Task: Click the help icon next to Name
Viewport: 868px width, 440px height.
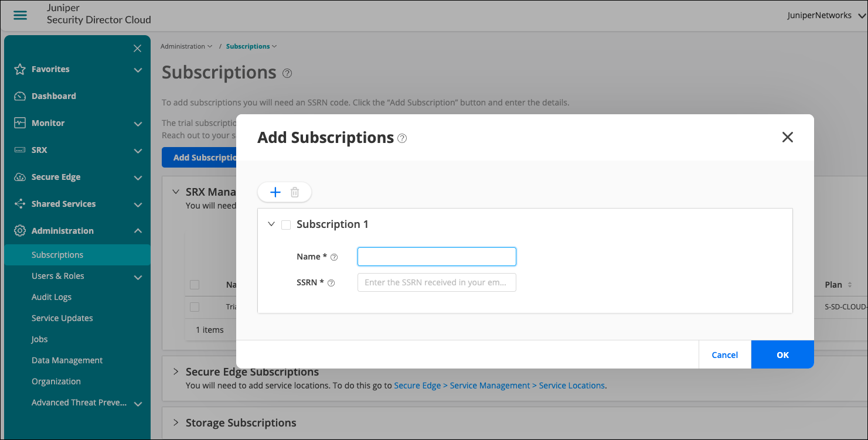Action: pyautogui.click(x=335, y=257)
